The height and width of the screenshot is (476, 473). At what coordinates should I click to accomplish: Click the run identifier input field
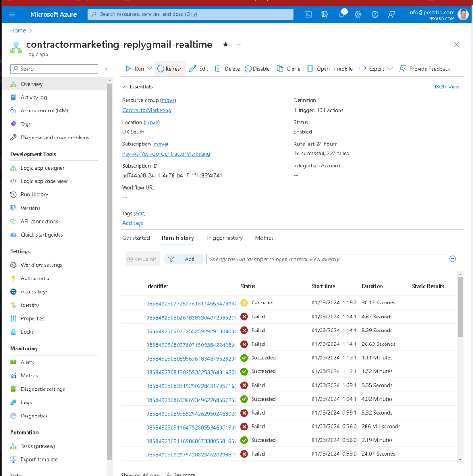tap(326, 259)
